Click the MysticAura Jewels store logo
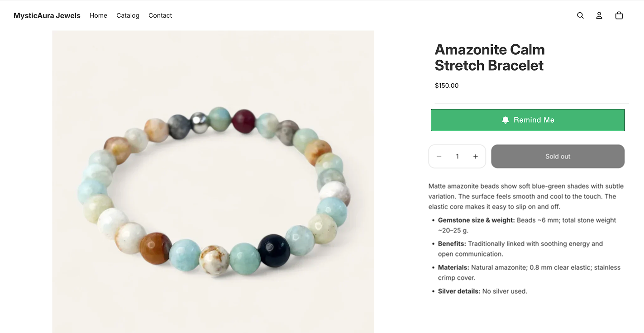The width and height of the screenshot is (644, 333). [x=47, y=15]
